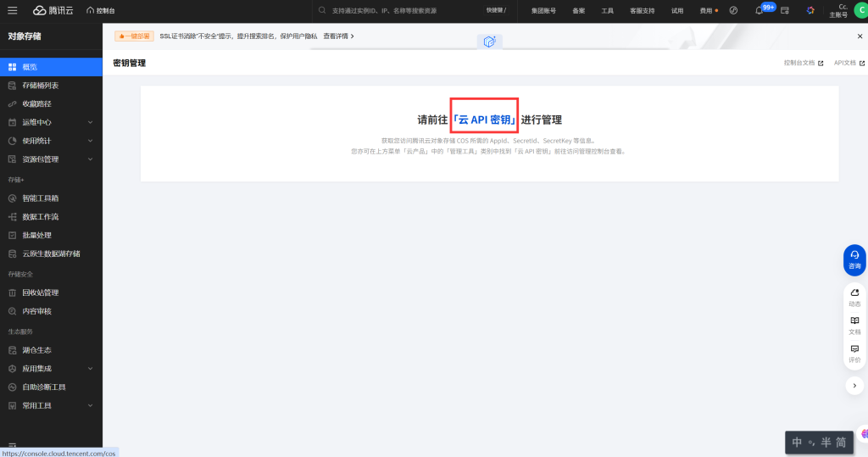This screenshot has width=868, height=457.
Task: Click the 主账号 account label
Action: pyautogui.click(x=838, y=15)
